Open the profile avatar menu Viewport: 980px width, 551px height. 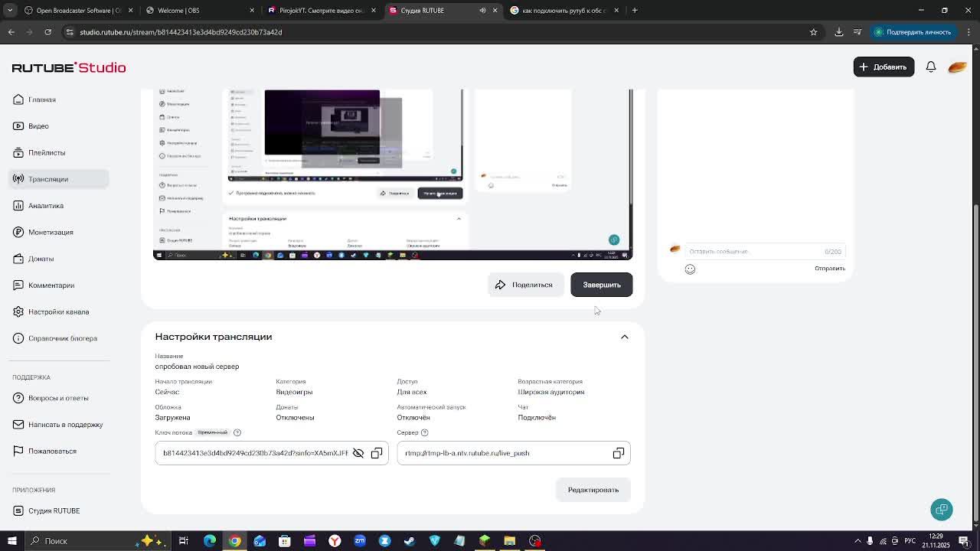tap(957, 67)
